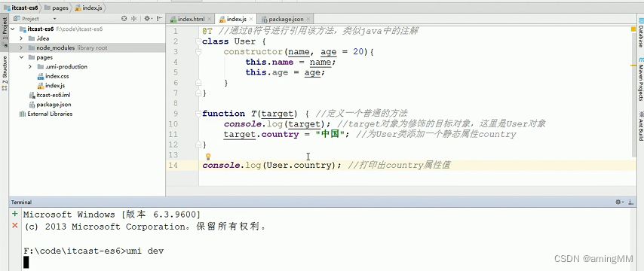Open the Project view dropdown
Image resolution: width=644 pixels, height=271 pixels.
54,19
